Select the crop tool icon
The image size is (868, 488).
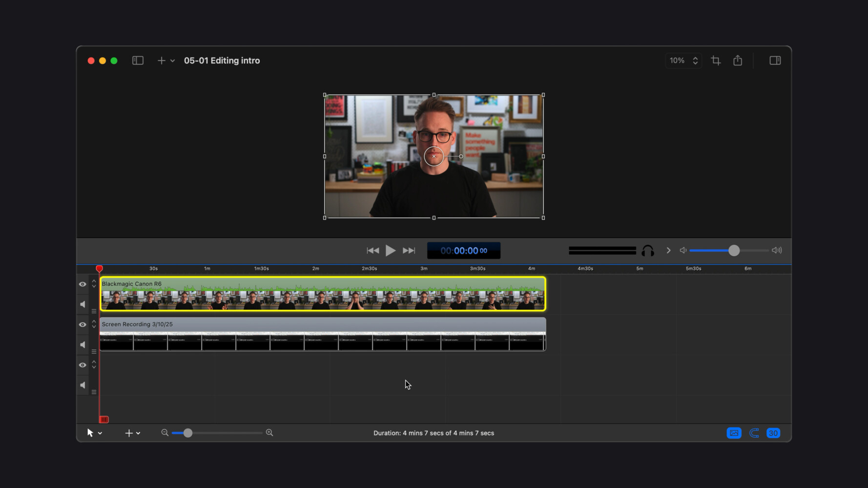[x=716, y=61]
